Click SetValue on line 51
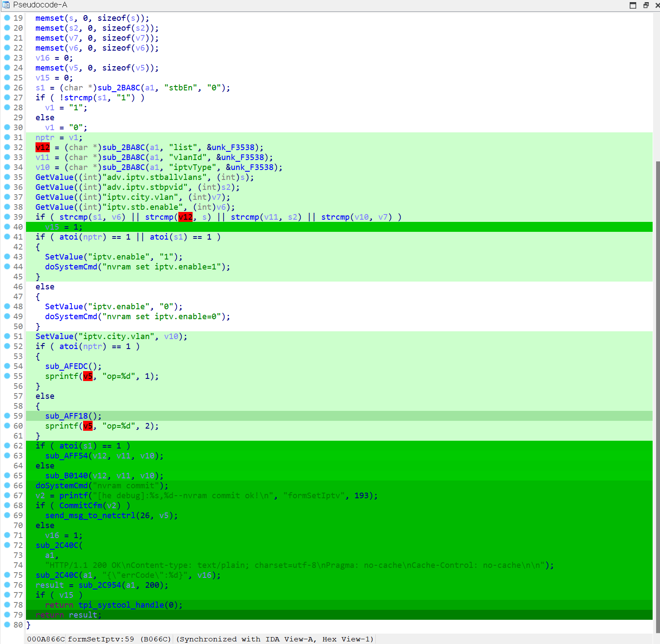Image resolution: width=660 pixels, height=644 pixels. point(55,336)
